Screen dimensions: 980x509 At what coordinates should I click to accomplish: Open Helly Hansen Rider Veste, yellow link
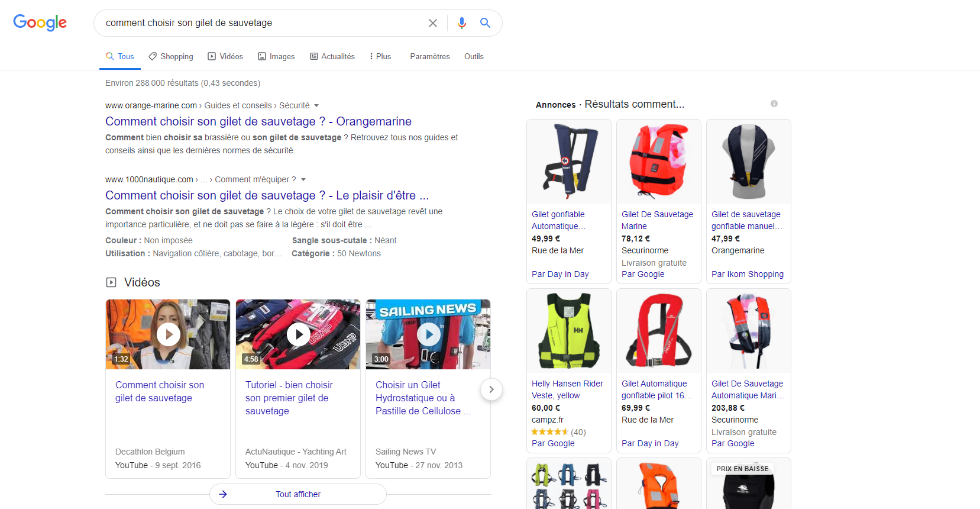[567, 389]
